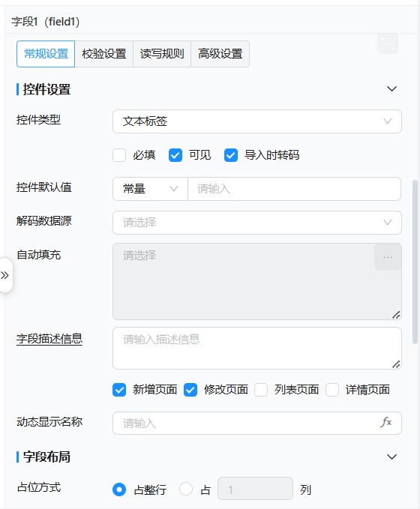The width and height of the screenshot is (420, 509).
Task: Uncheck the 可见 checkbox
Action: [x=175, y=155]
